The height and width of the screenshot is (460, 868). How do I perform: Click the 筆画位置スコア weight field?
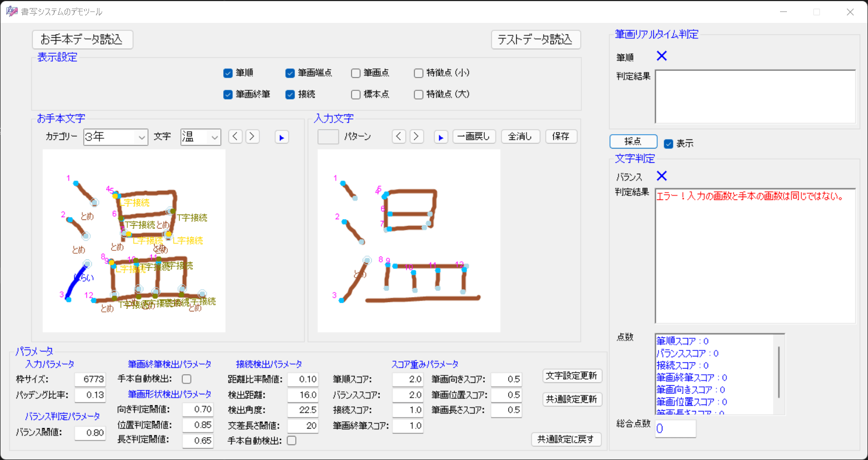[507, 395]
